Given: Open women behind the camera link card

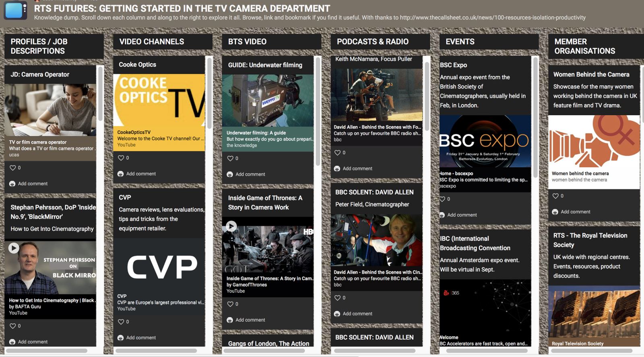Looking at the screenshot, I should coord(594,177).
